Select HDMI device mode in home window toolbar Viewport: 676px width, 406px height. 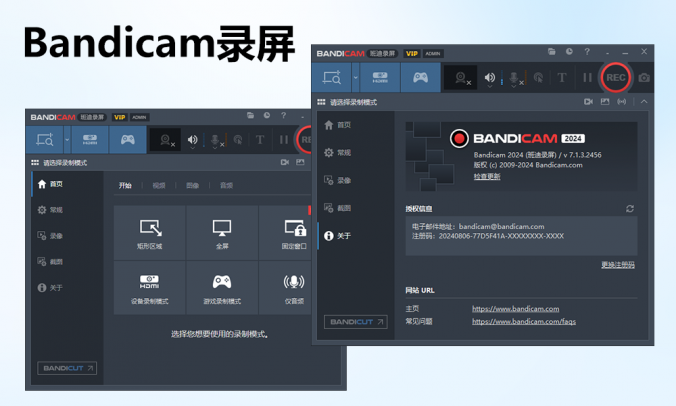(x=90, y=140)
